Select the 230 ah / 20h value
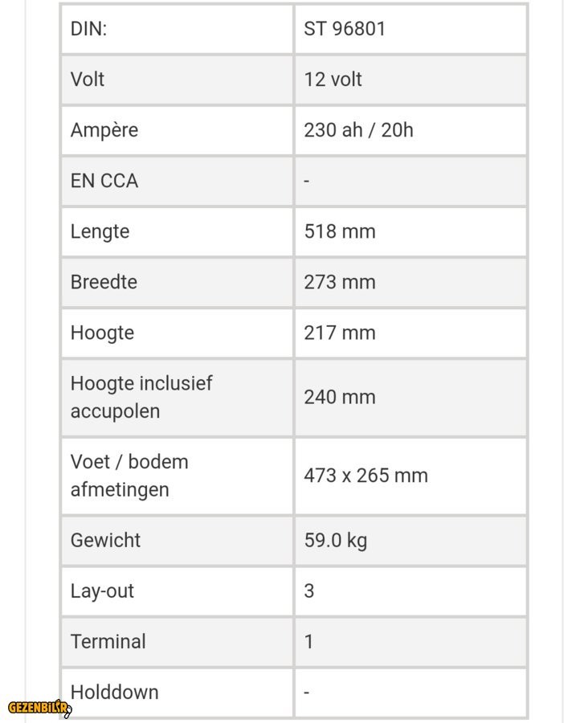 358,130
